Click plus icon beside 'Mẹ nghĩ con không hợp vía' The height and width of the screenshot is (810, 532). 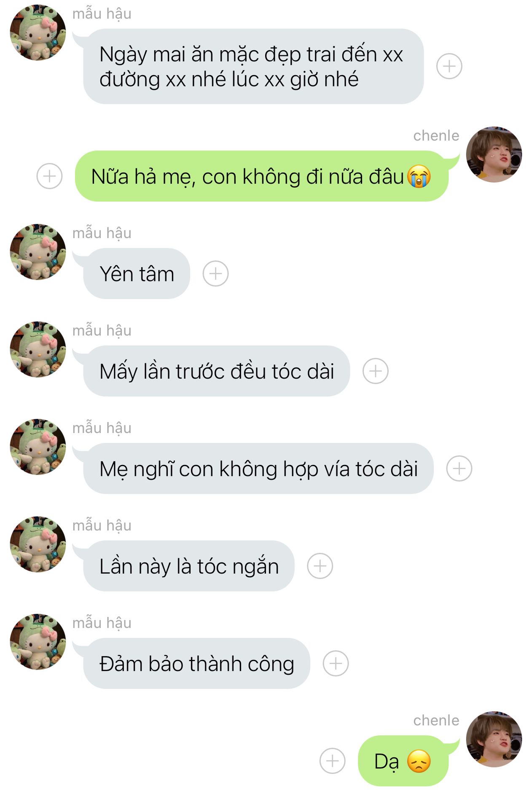459,468
